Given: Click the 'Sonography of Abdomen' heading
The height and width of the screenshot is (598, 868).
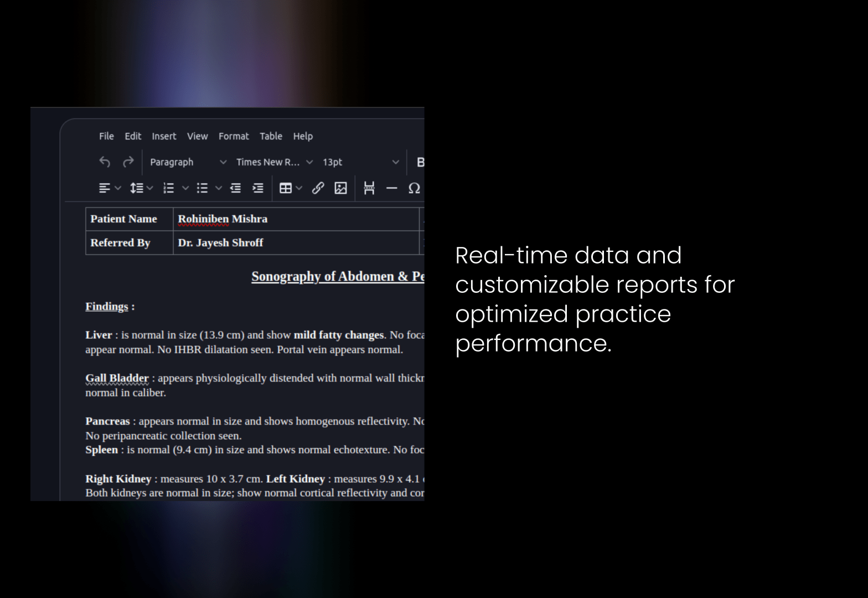Looking at the screenshot, I should click(338, 276).
